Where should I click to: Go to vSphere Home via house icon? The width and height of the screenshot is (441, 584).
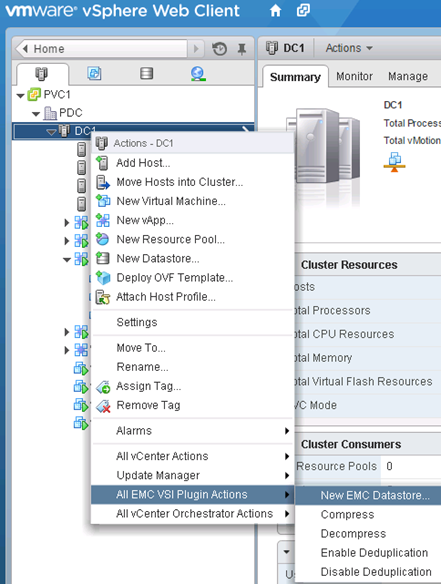(276, 10)
